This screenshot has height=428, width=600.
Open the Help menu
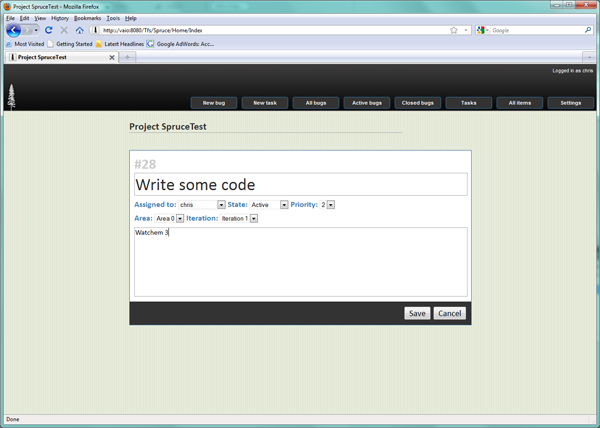(130, 18)
